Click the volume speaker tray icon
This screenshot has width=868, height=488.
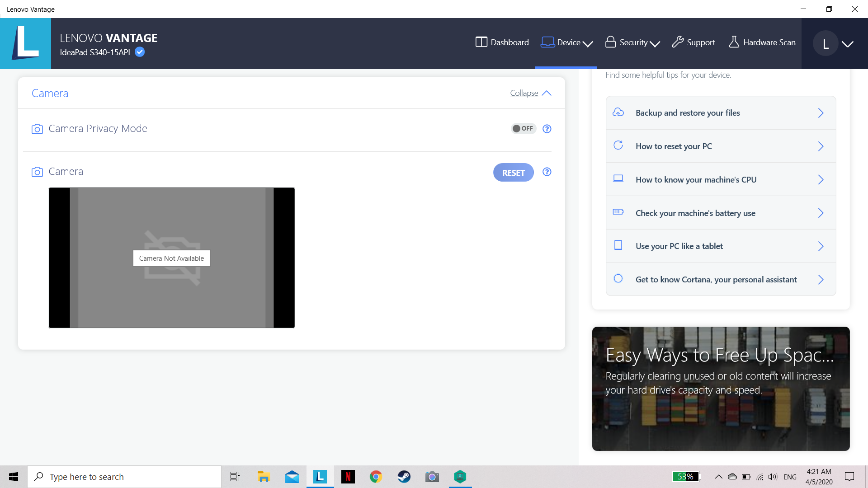coord(773,477)
